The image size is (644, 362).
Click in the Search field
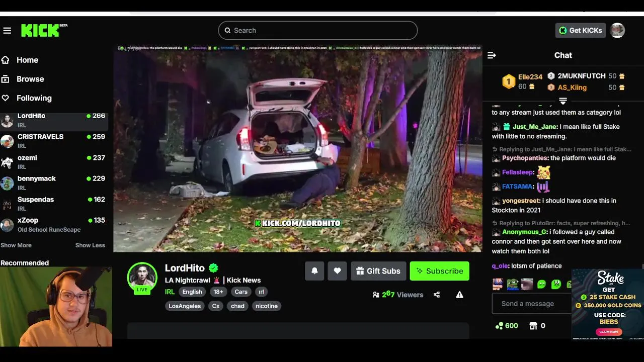point(318,30)
